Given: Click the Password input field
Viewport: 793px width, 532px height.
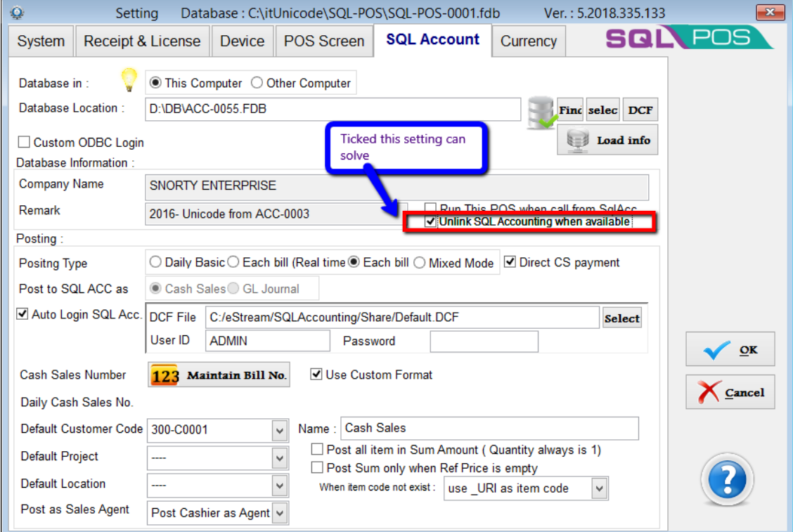Looking at the screenshot, I should click(484, 342).
